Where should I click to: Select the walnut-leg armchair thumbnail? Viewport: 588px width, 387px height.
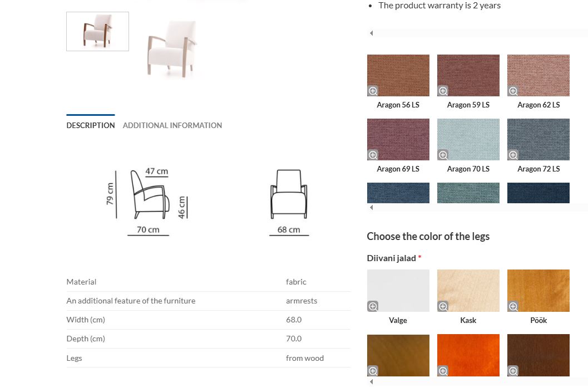(x=97, y=32)
